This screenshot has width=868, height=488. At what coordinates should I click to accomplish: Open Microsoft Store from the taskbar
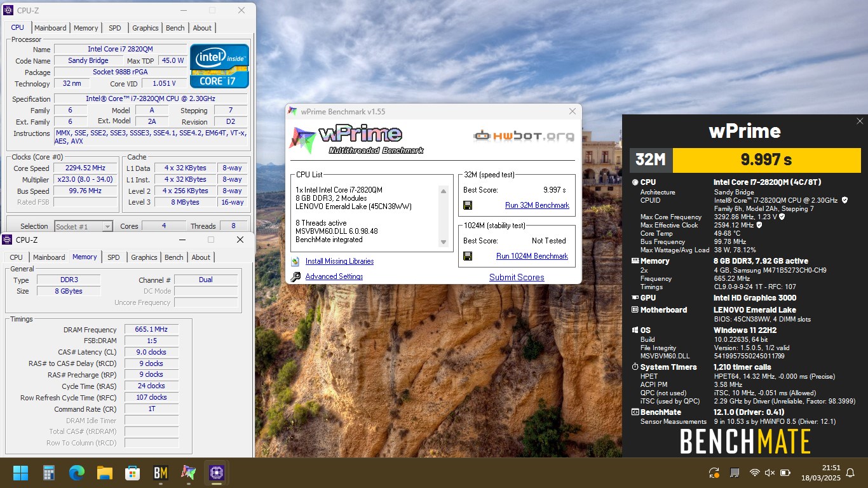coord(133,473)
